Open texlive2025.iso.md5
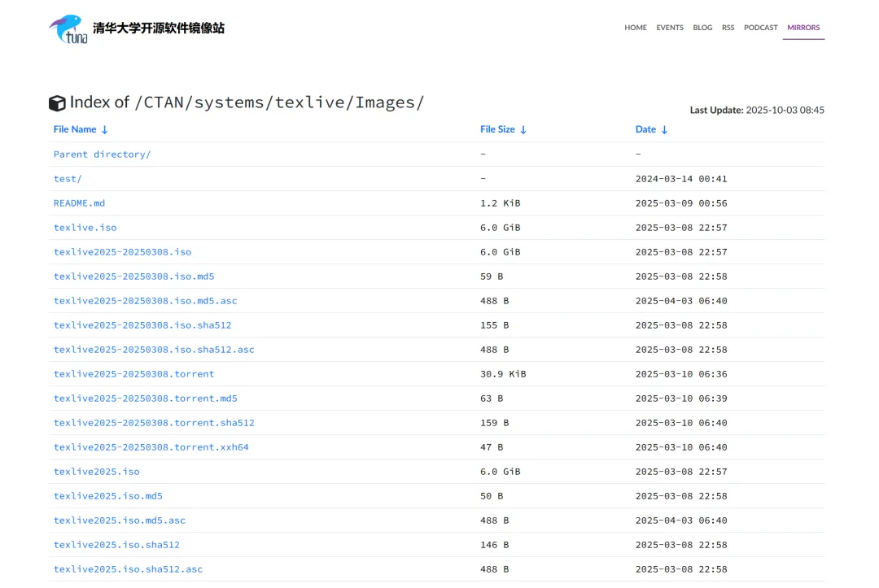The width and height of the screenshot is (879, 588). (108, 495)
